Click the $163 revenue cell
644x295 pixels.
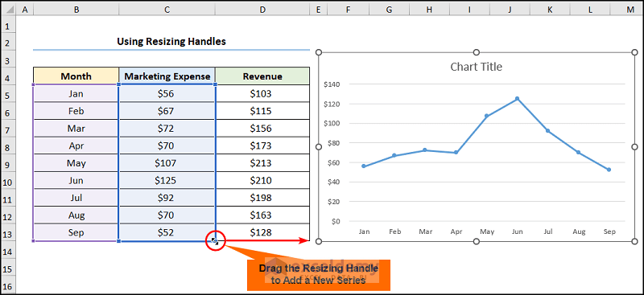(262, 215)
